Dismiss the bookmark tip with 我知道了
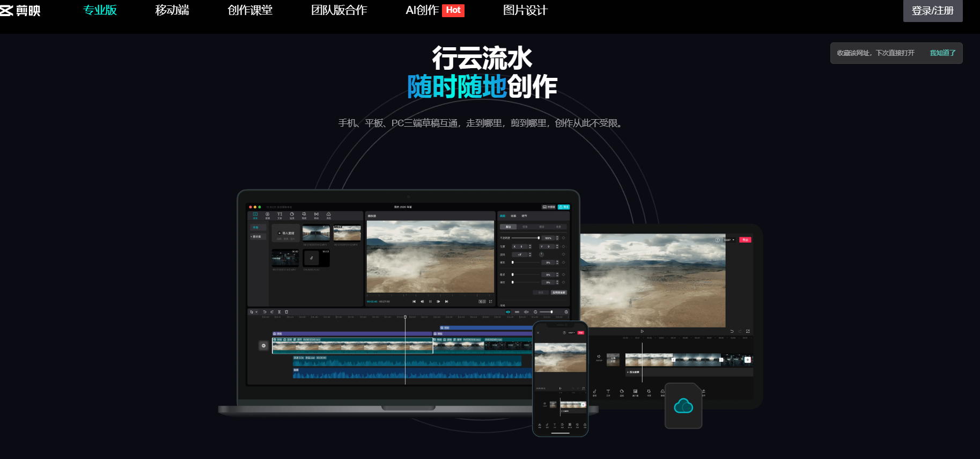This screenshot has height=459, width=980. [x=942, y=53]
